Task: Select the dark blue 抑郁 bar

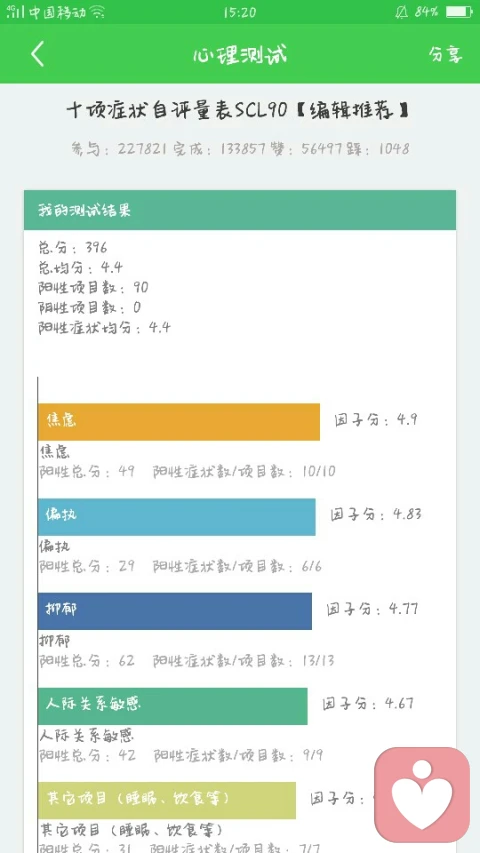Action: 175,611
